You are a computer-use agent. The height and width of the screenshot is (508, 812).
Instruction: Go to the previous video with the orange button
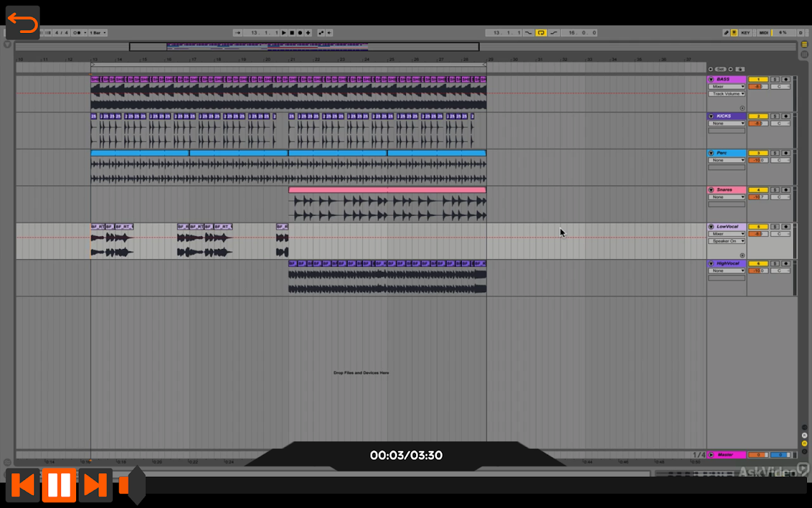23,485
